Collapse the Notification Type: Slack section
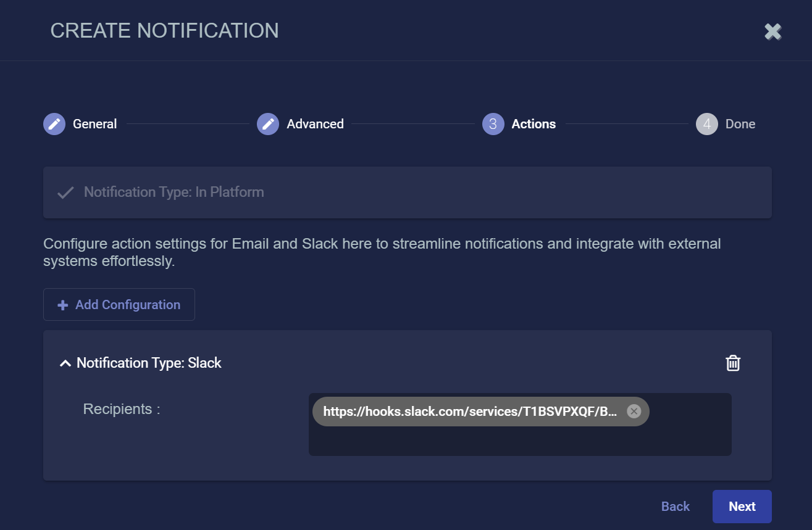The height and width of the screenshot is (530, 812). pos(65,363)
